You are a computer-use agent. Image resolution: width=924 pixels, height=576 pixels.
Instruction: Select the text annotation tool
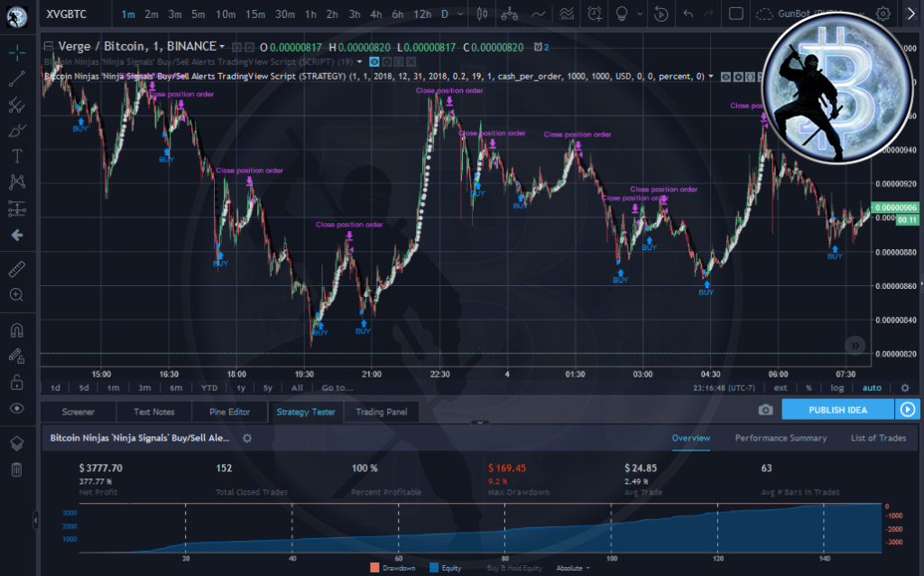pos(17,156)
